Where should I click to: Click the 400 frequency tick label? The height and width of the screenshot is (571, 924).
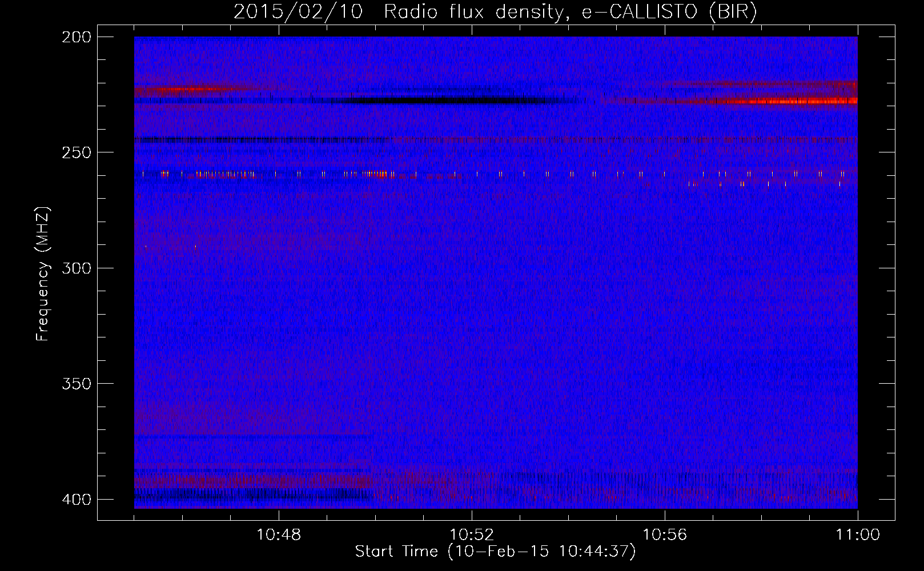(77, 500)
